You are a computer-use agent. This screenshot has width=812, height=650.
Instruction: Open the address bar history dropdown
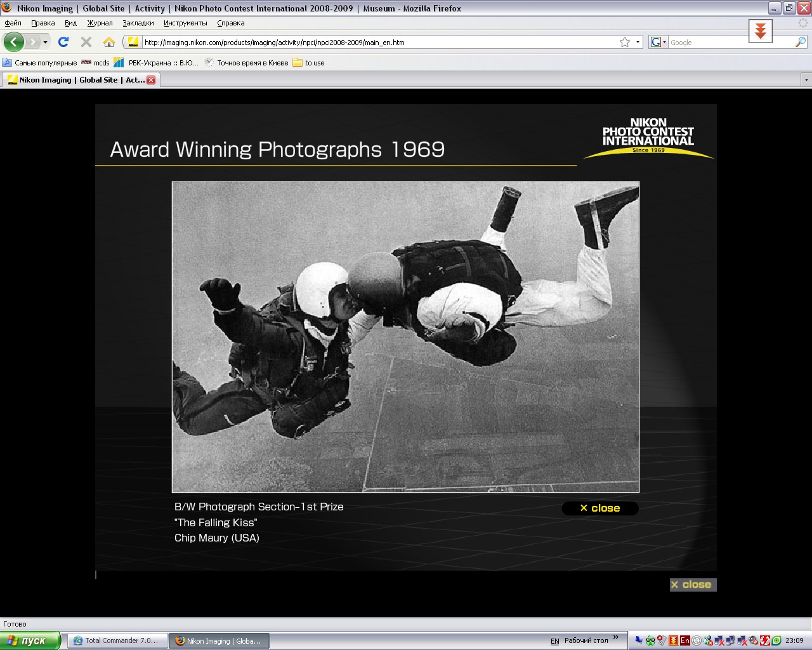pyautogui.click(x=638, y=43)
